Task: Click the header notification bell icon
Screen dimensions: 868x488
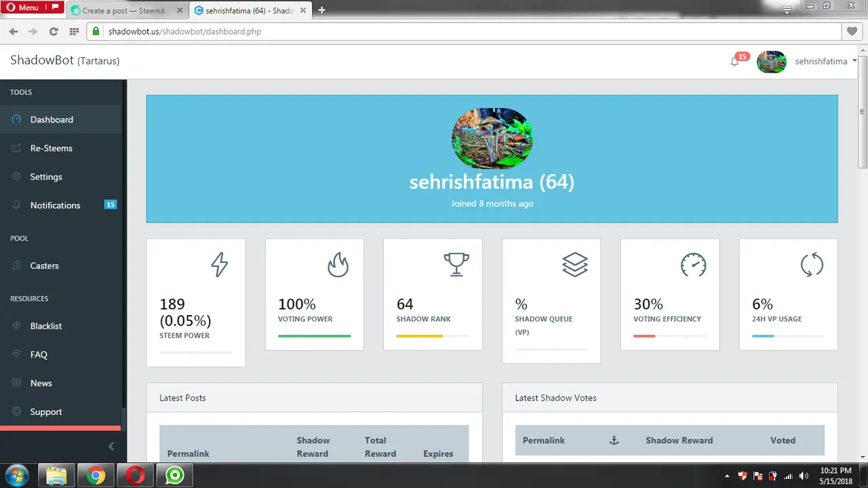Action: coord(734,62)
